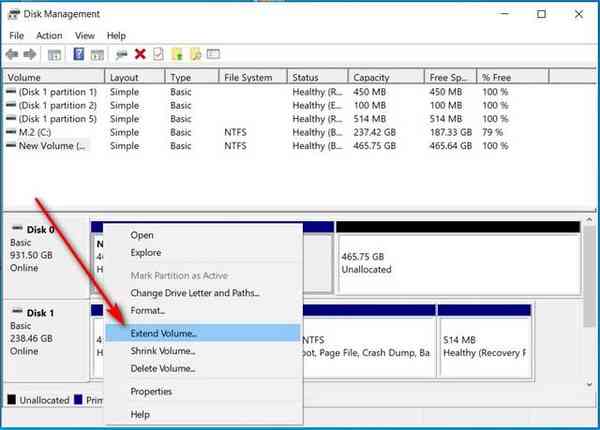Open the View menu
This screenshot has width=600, height=430.
click(86, 36)
